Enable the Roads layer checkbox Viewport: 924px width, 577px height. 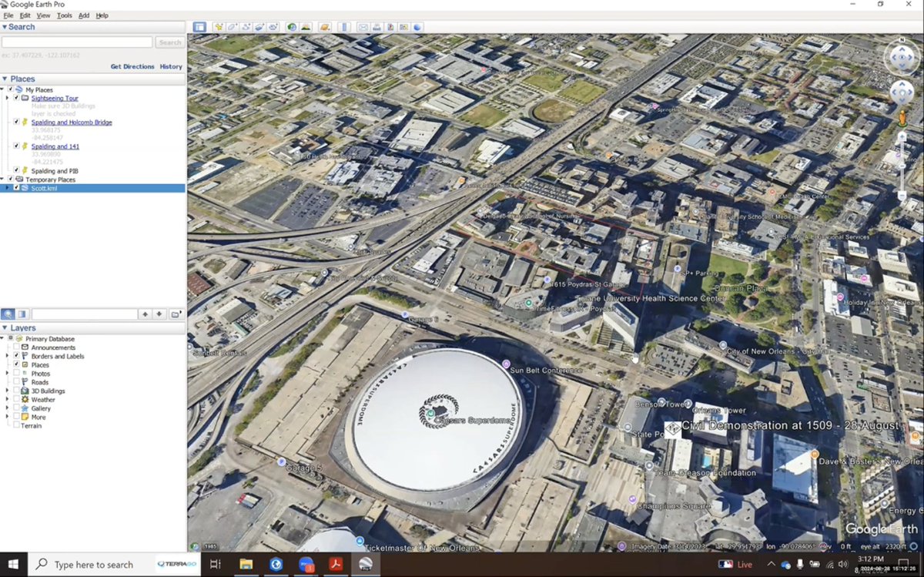17,382
